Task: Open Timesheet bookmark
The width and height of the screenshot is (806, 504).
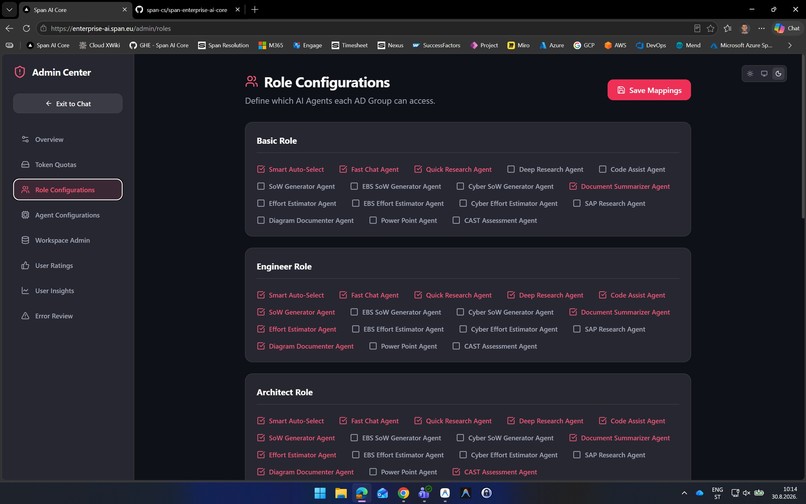Action: (x=350, y=45)
